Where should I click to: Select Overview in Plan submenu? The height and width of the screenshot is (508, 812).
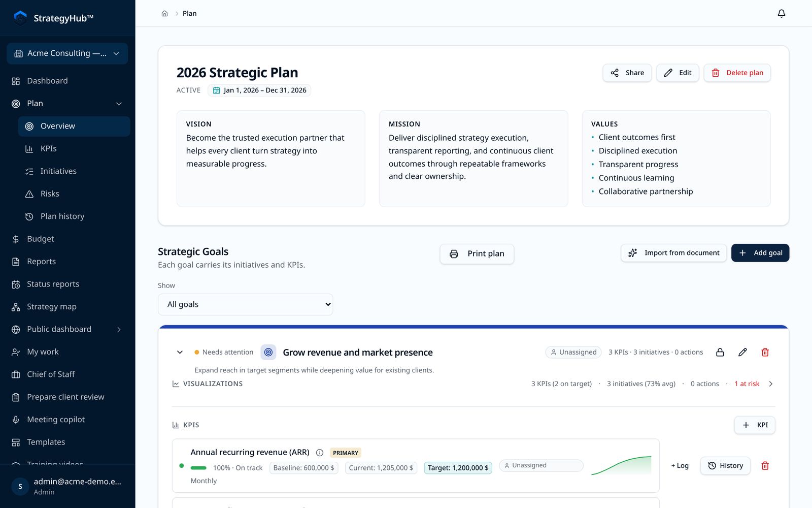point(74,126)
